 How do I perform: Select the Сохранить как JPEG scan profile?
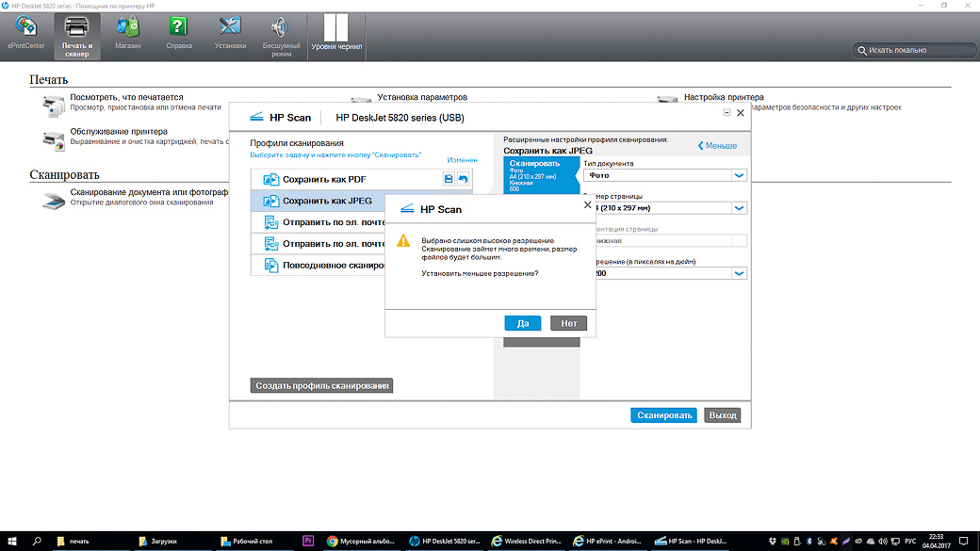coord(318,201)
